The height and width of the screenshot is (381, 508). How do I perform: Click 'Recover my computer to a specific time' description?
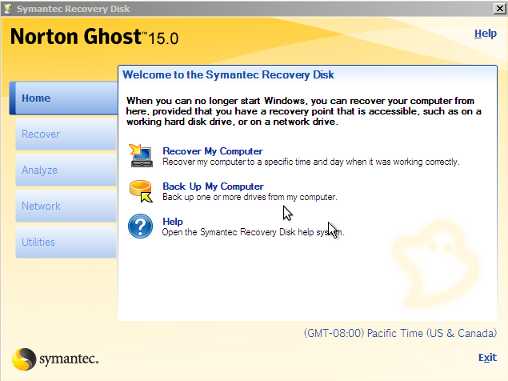pos(311,162)
